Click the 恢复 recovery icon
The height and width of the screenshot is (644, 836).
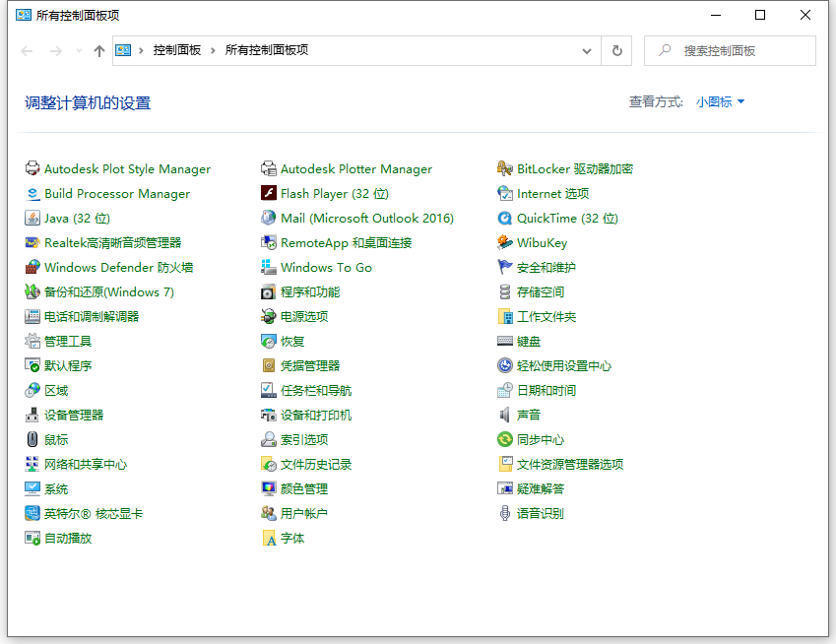tap(269, 341)
